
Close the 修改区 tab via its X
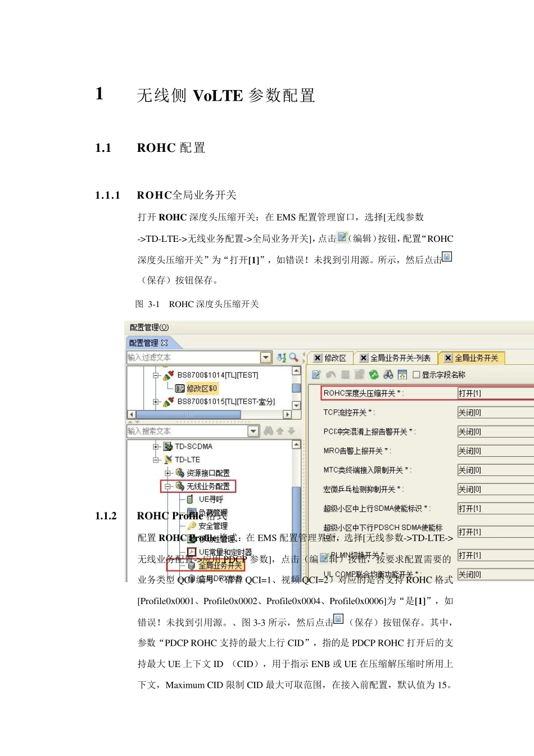[318, 358]
